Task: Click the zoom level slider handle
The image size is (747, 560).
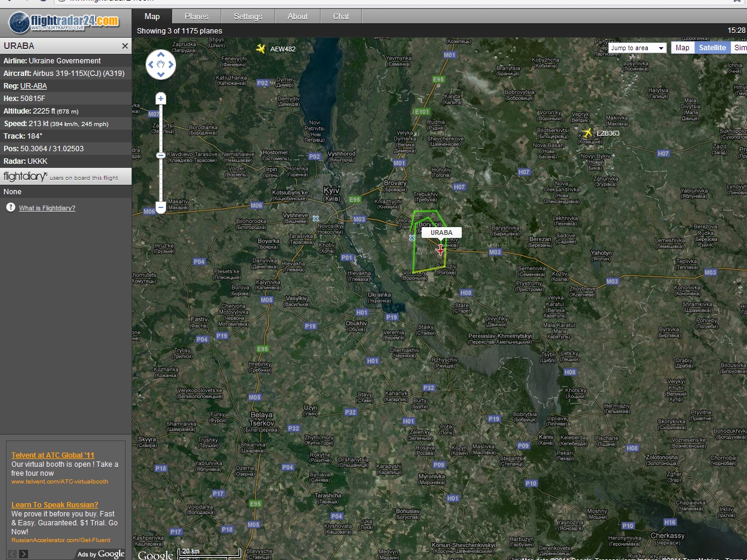Action: (x=160, y=155)
